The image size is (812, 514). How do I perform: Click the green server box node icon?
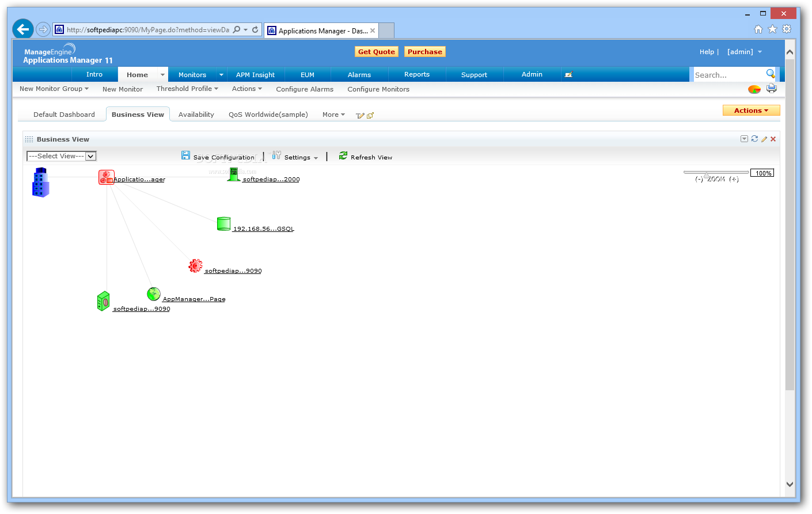tap(103, 302)
